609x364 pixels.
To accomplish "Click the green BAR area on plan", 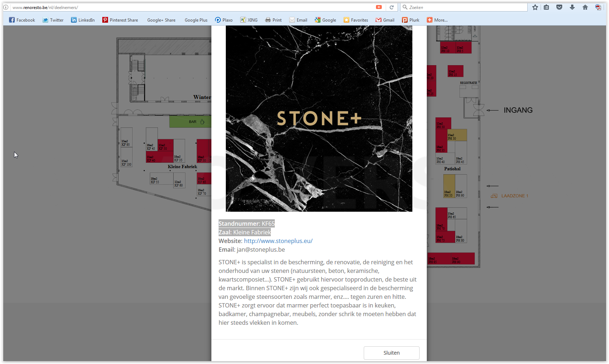I will 190,122.
